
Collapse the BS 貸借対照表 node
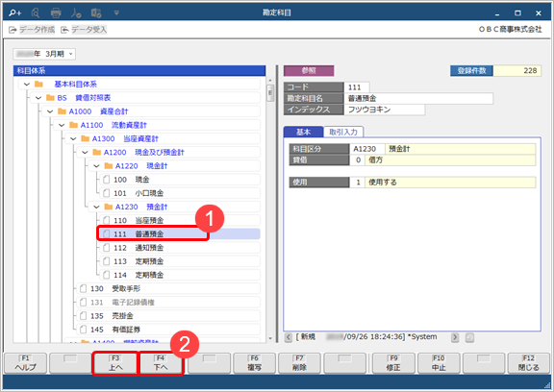38,98
